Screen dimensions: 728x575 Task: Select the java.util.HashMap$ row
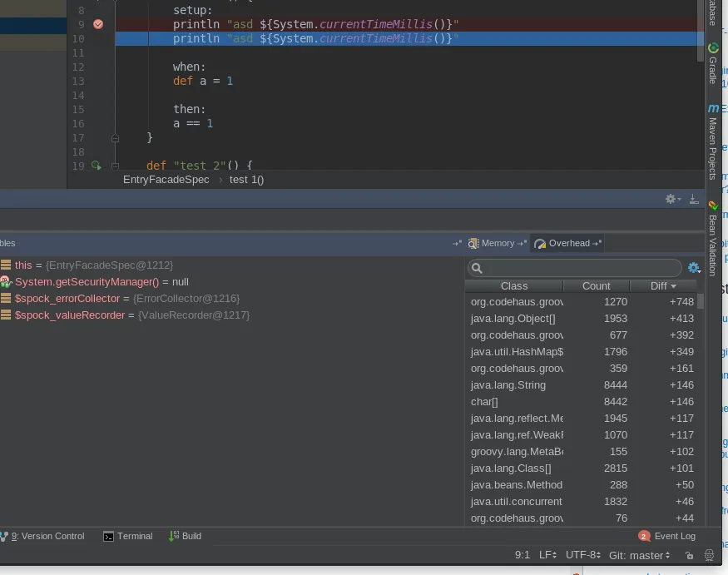pyautogui.click(x=582, y=352)
